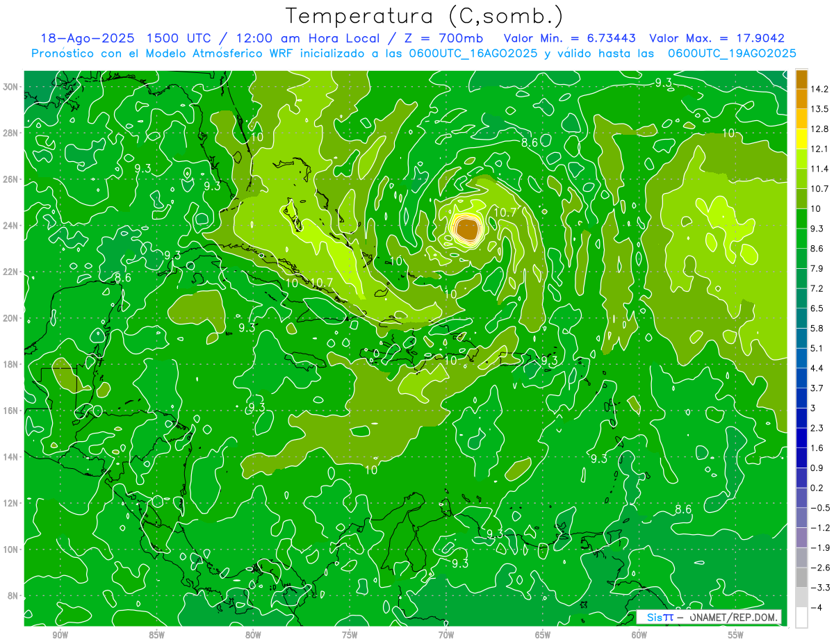
Task: Click the '12.8' color scale value
Action: coord(819,129)
